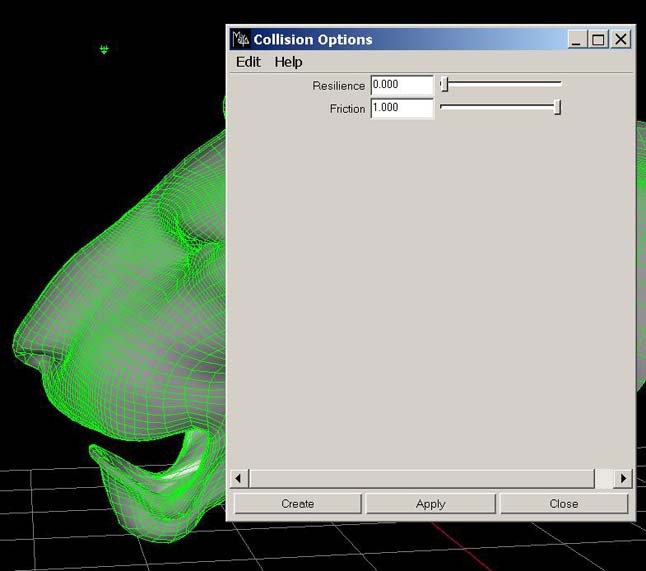Minimize the Collision Options window
This screenshot has width=646, height=571.
[x=577, y=39]
